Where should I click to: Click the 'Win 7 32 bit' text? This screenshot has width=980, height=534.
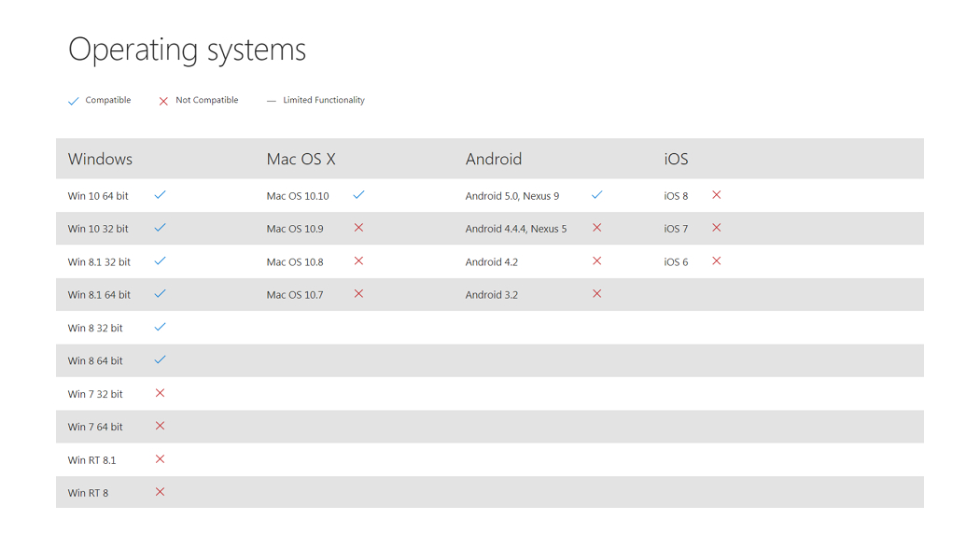[95, 394]
